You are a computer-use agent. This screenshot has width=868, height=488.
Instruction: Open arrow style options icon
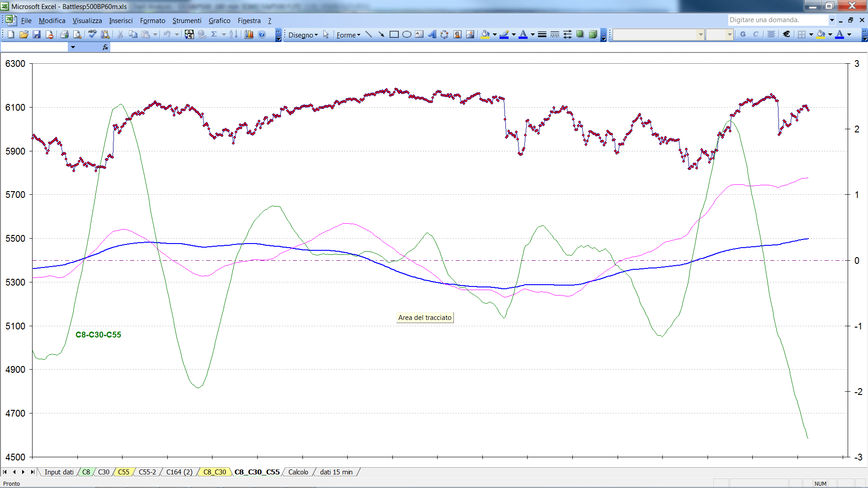point(567,34)
